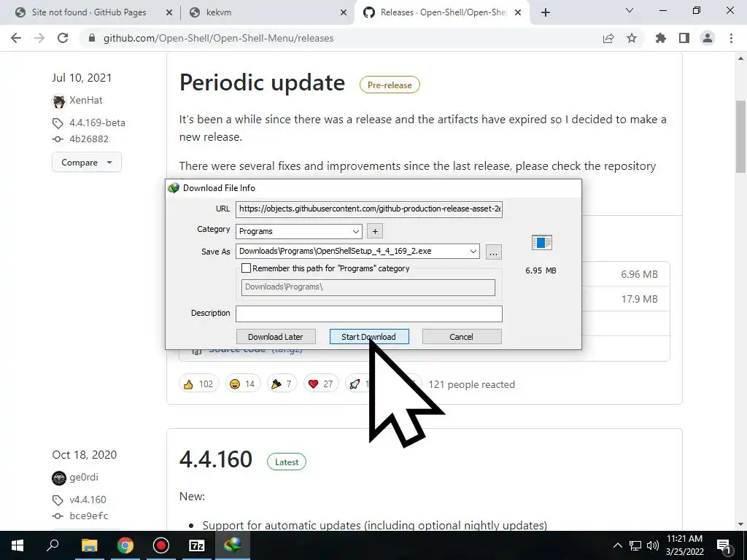Open the tab search chevron

630,10
